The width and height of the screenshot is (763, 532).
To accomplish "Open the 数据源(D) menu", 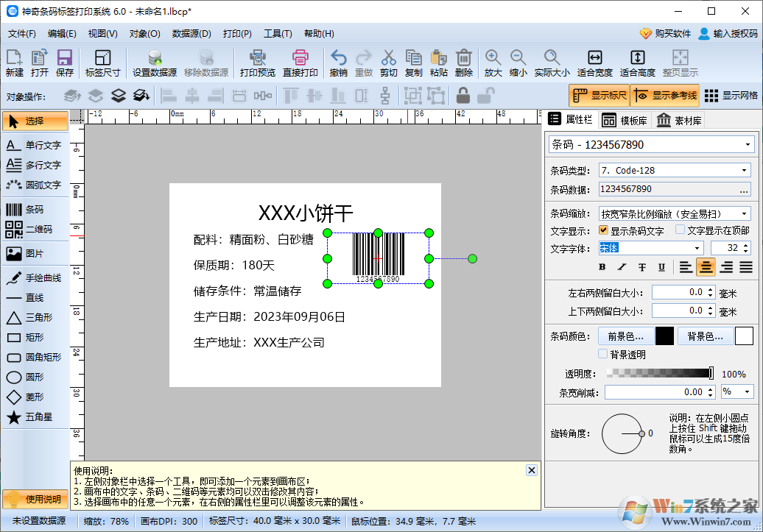I will pos(191,33).
